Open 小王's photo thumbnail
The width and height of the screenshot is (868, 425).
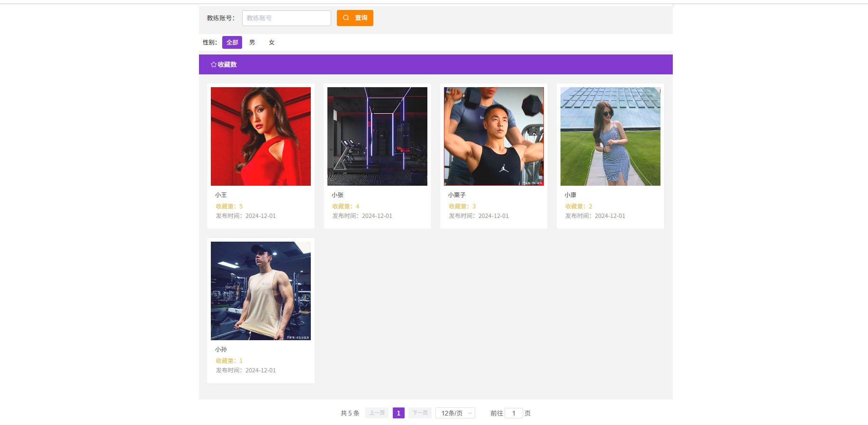point(261,136)
